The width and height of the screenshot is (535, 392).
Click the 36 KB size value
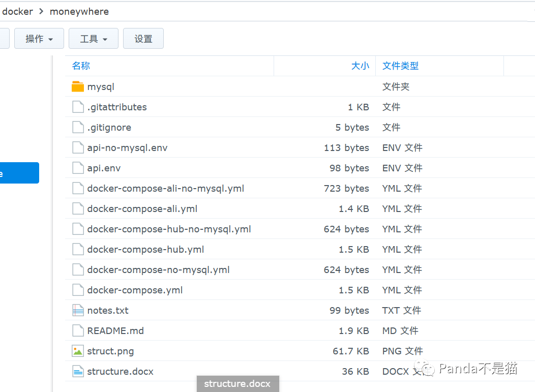pos(356,371)
